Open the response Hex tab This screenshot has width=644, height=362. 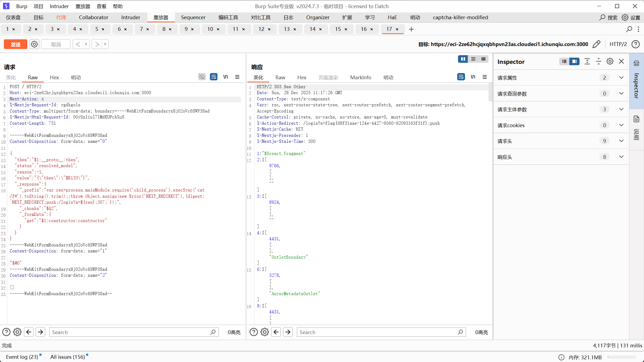(302, 78)
